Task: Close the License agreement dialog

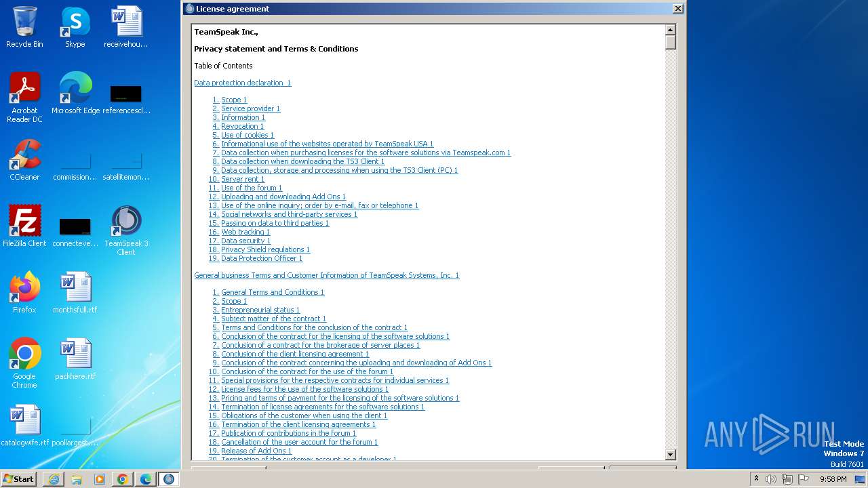Action: tap(677, 9)
